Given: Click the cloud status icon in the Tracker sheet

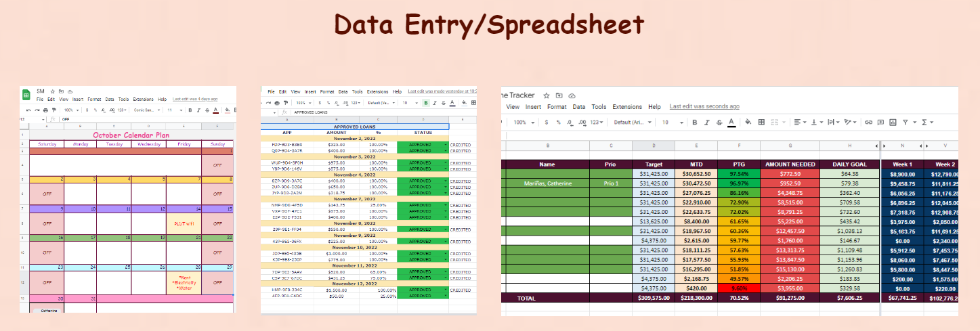Looking at the screenshot, I should coord(572,95).
